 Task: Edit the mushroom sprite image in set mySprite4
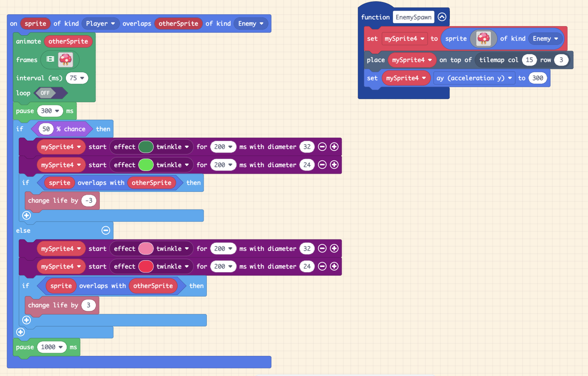pyautogui.click(x=483, y=39)
